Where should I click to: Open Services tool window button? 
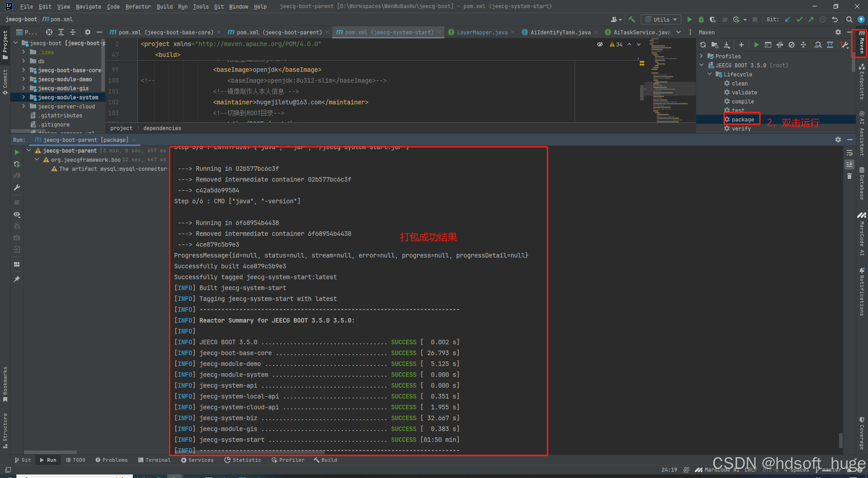pos(198,460)
